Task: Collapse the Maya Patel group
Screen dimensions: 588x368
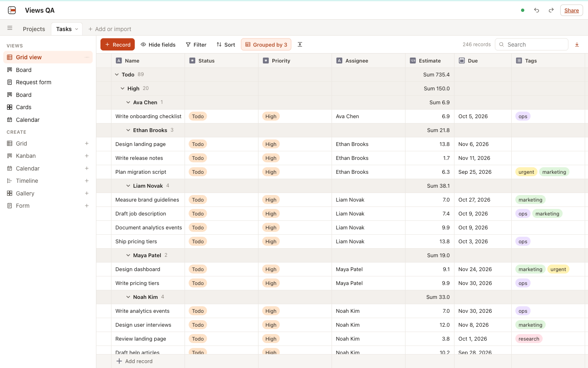Action: point(128,255)
